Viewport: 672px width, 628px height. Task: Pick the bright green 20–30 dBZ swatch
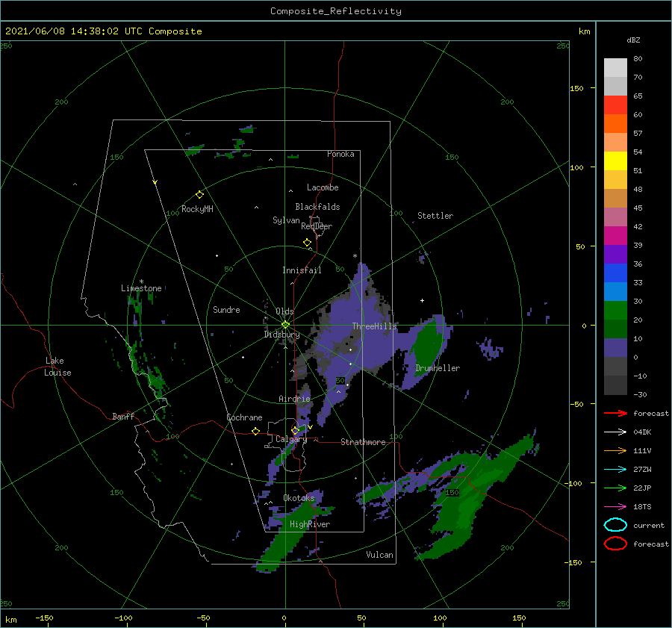point(615,311)
